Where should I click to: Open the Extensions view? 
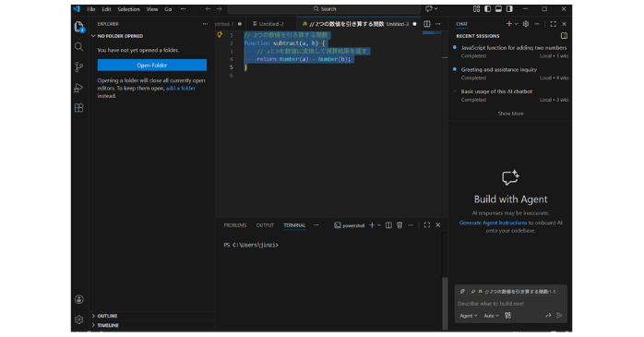[78, 108]
